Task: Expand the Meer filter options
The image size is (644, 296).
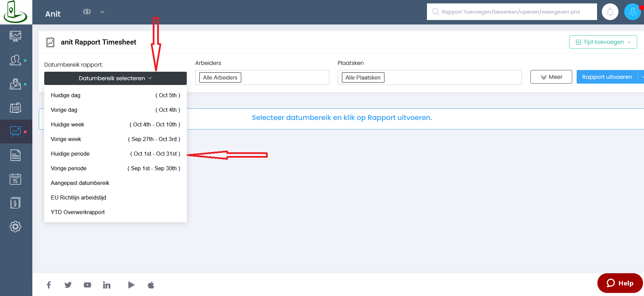Action: click(x=551, y=77)
